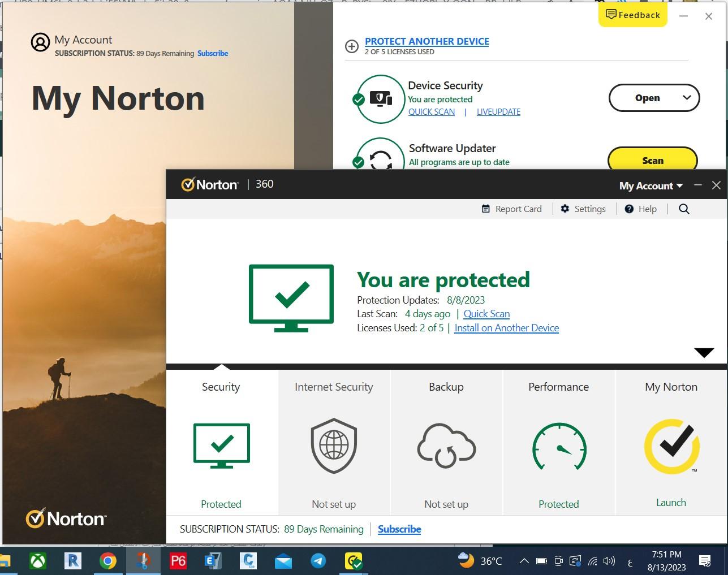Collapse panel with the black down triangle
Viewport: 728px width, 575px height.
704,353
